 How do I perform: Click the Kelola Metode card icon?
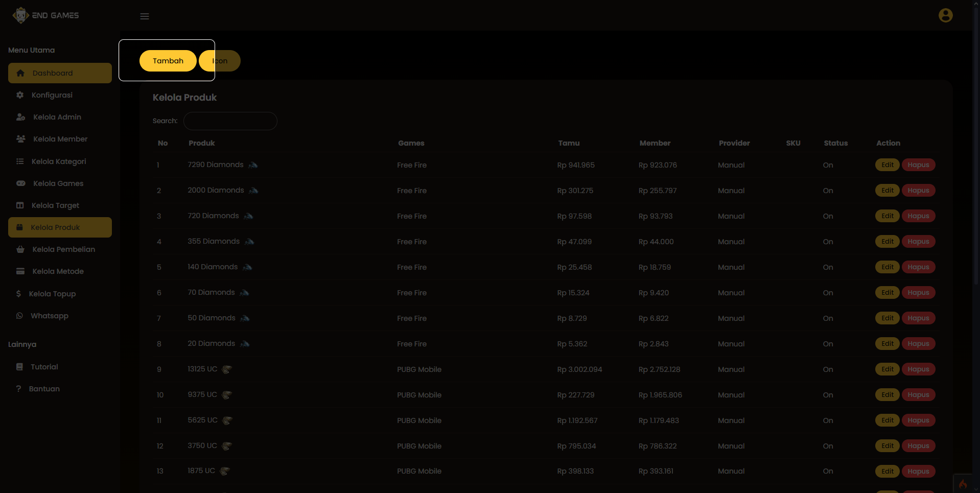tap(20, 271)
